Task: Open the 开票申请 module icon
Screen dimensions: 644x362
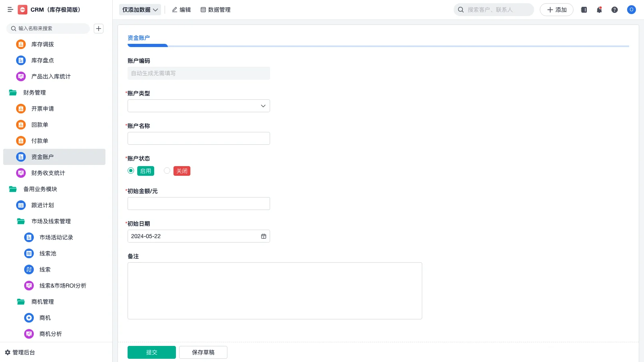Action: [x=21, y=109]
